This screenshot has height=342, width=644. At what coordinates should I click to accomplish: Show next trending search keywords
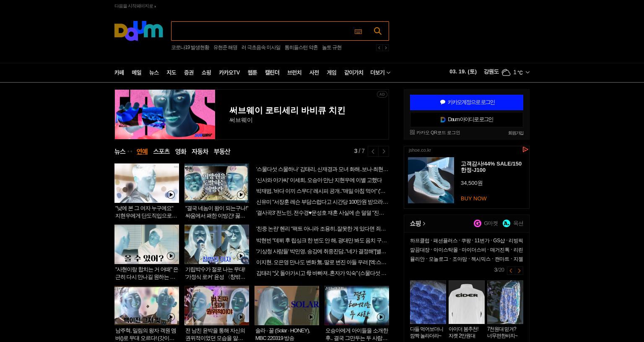pos(386,48)
